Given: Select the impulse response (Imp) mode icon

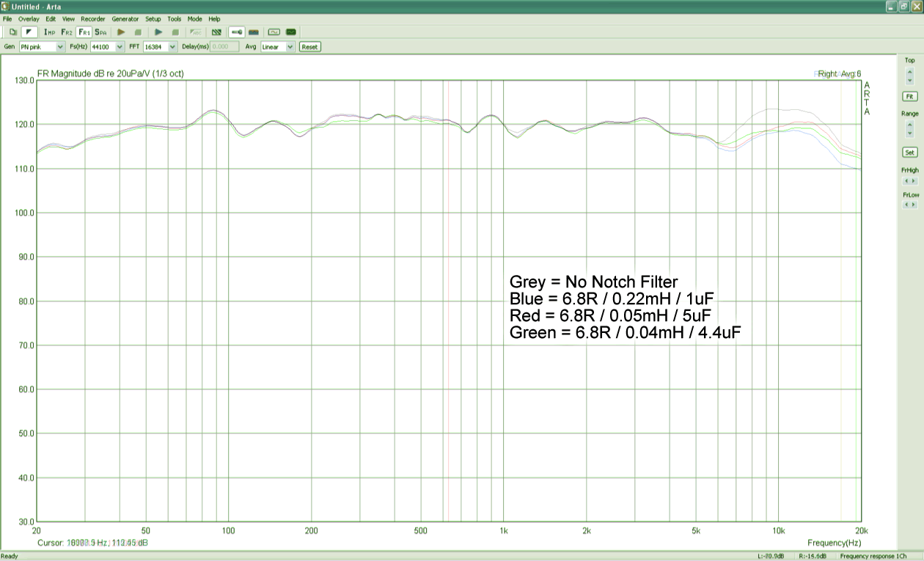Looking at the screenshot, I should click(x=49, y=32).
